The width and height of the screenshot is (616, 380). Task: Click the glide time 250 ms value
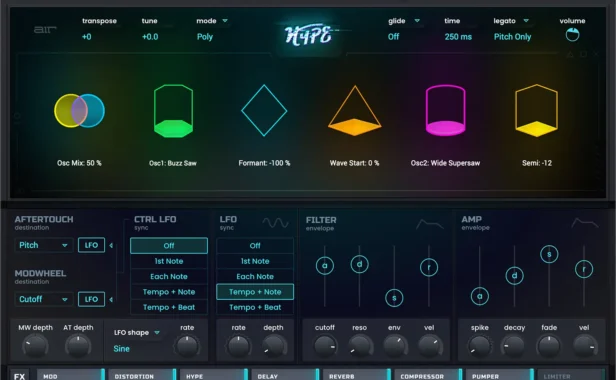pyautogui.click(x=458, y=37)
